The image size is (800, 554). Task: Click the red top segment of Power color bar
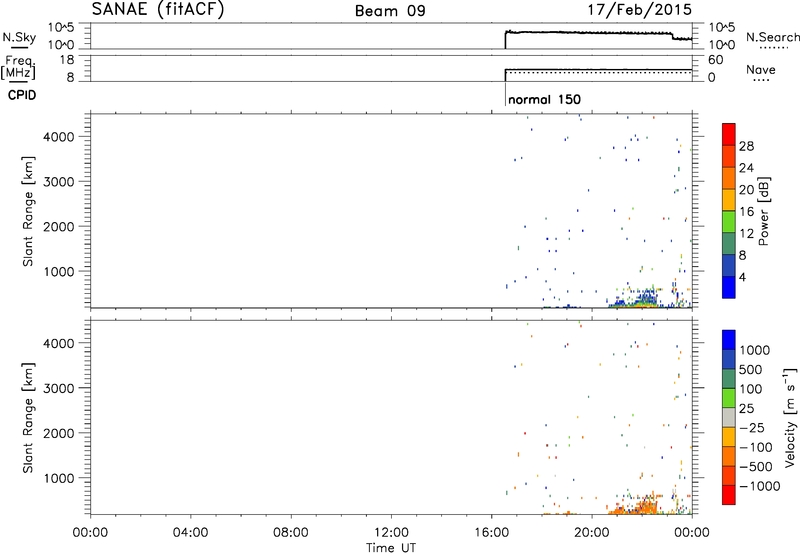(729, 134)
